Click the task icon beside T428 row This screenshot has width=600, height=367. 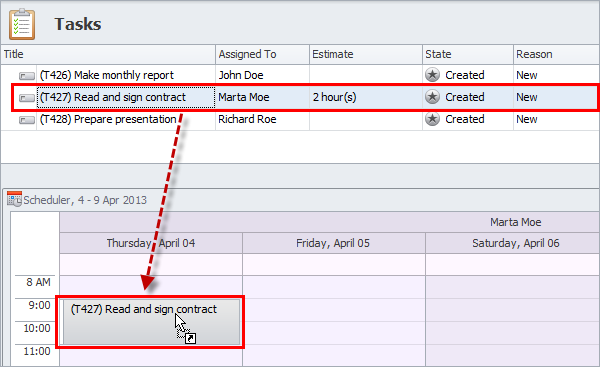coord(27,120)
